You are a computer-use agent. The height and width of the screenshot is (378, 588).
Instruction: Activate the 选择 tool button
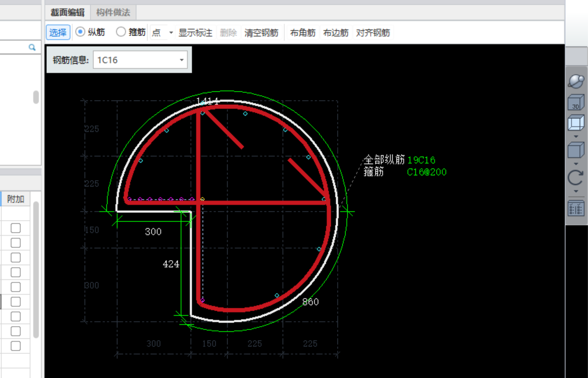(58, 32)
